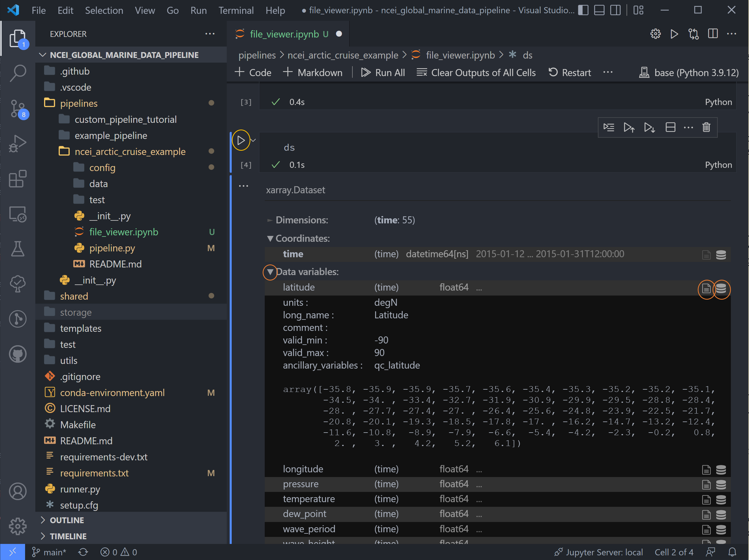Open conda-environment.yaml file
Image resolution: width=749 pixels, height=560 pixels.
tap(112, 392)
